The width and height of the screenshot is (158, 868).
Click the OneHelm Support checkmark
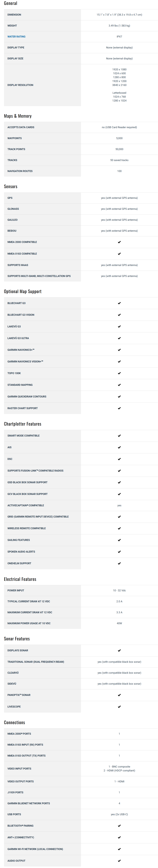(x=119, y=563)
